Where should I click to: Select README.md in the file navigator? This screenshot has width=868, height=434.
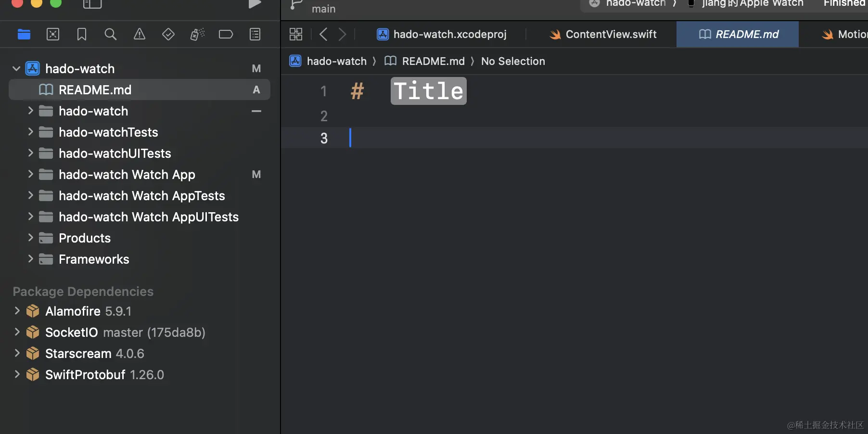[x=140, y=90]
